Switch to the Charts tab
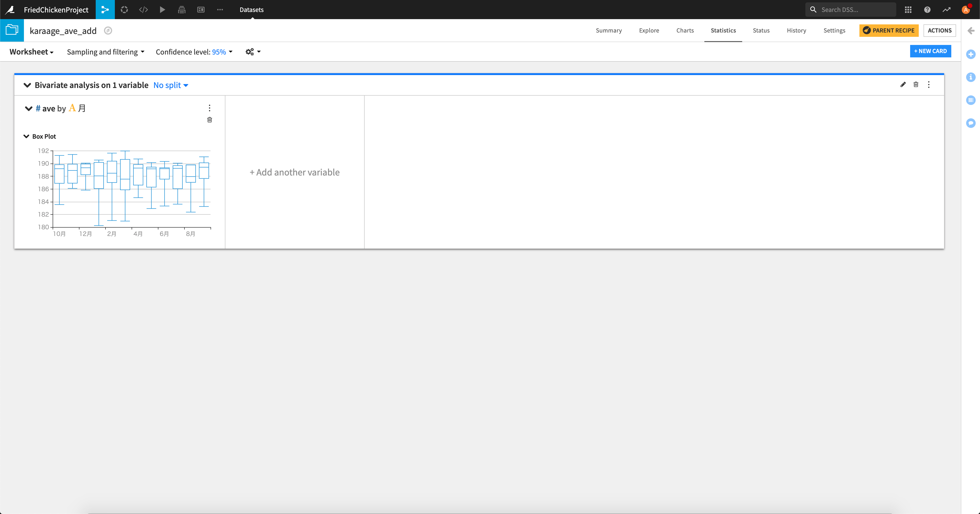 [685, 30]
